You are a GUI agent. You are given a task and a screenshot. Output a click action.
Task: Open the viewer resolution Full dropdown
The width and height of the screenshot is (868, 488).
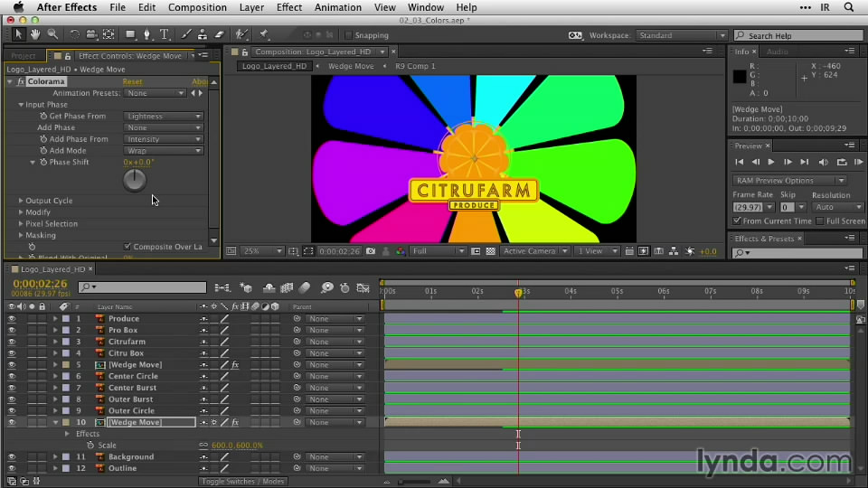pyautogui.click(x=438, y=251)
